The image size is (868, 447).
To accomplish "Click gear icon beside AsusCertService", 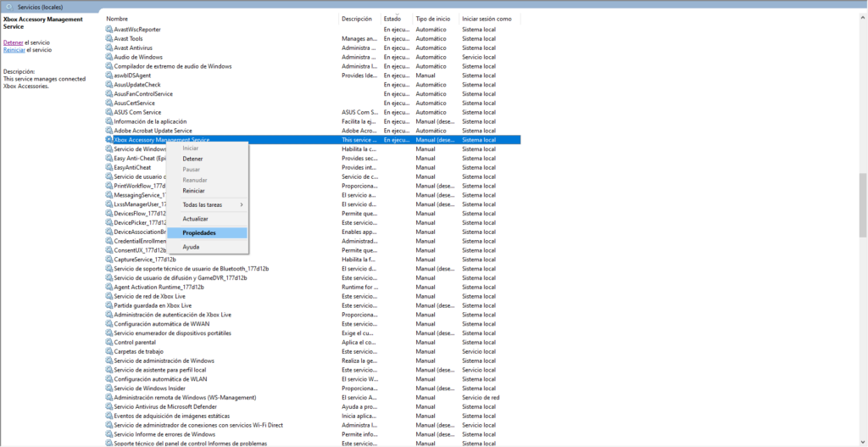I will 109,103.
